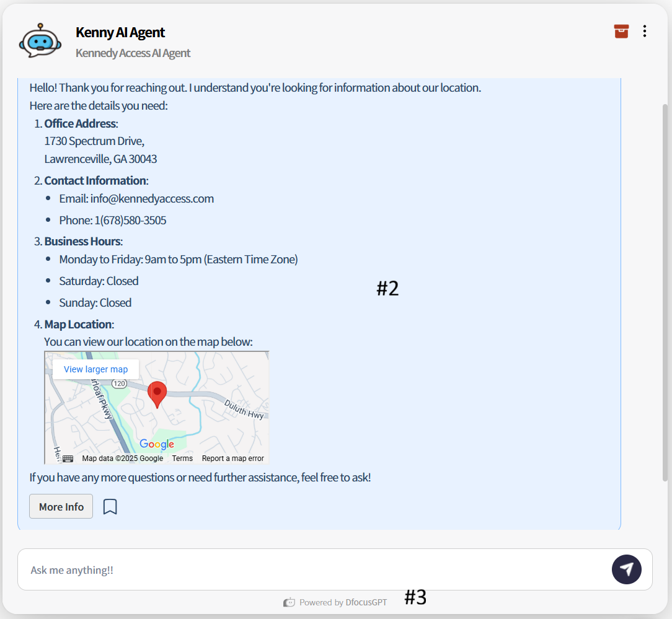Image resolution: width=672 pixels, height=619 pixels.
Task: Click the info@kennedyaccess.com email address
Action: coord(152,199)
